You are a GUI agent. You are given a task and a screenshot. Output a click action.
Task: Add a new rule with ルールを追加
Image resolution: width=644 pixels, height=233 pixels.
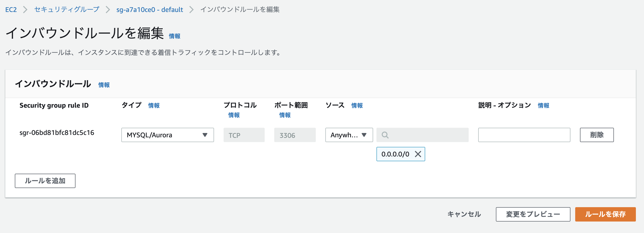click(45, 181)
